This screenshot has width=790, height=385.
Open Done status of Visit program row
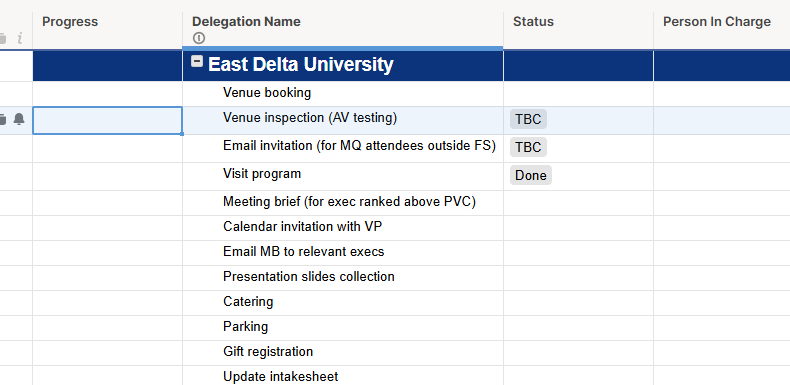531,175
